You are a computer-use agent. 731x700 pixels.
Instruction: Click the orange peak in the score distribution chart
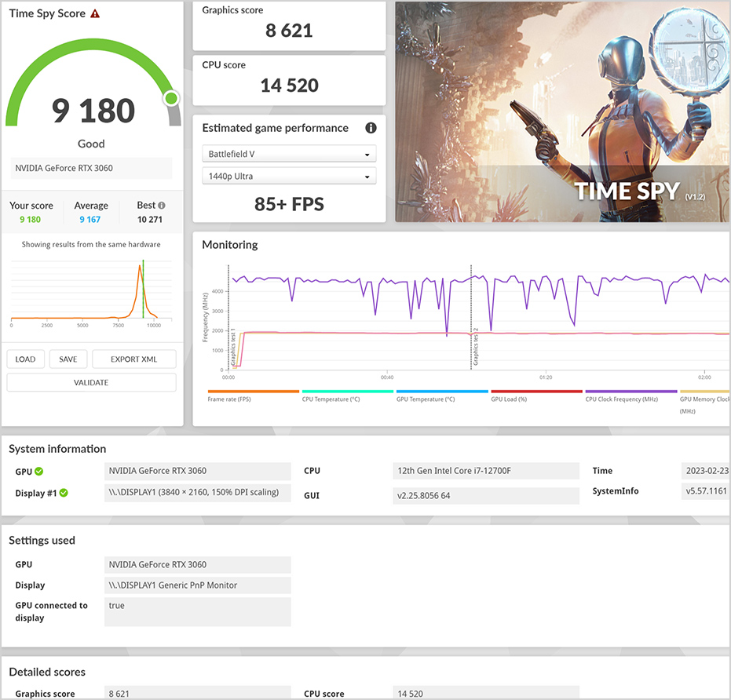click(x=140, y=268)
